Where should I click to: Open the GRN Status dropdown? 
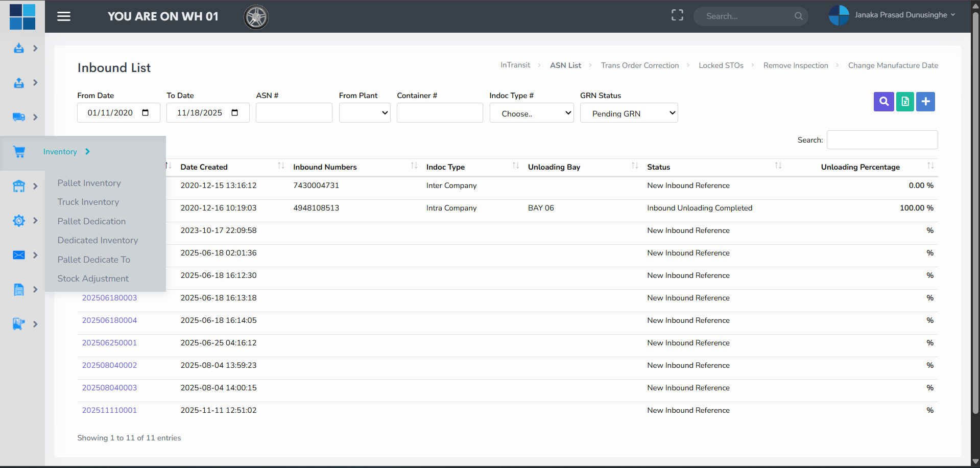(629, 113)
